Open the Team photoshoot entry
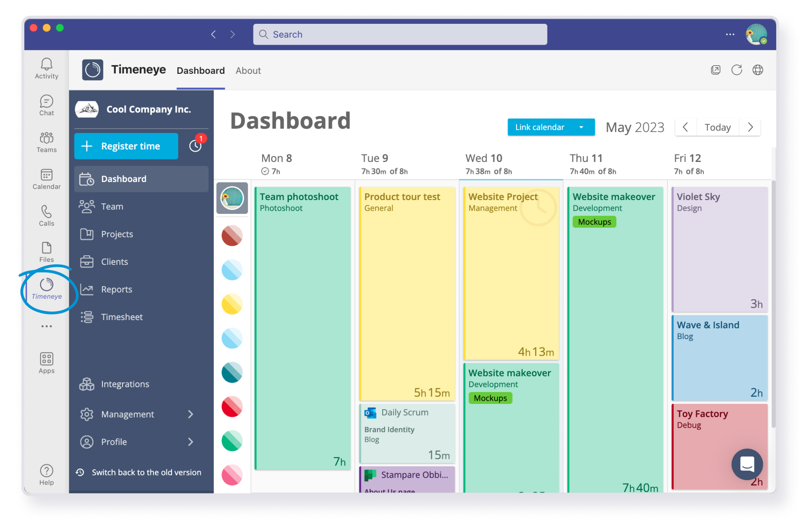This screenshot has height=532, width=812. click(x=303, y=329)
